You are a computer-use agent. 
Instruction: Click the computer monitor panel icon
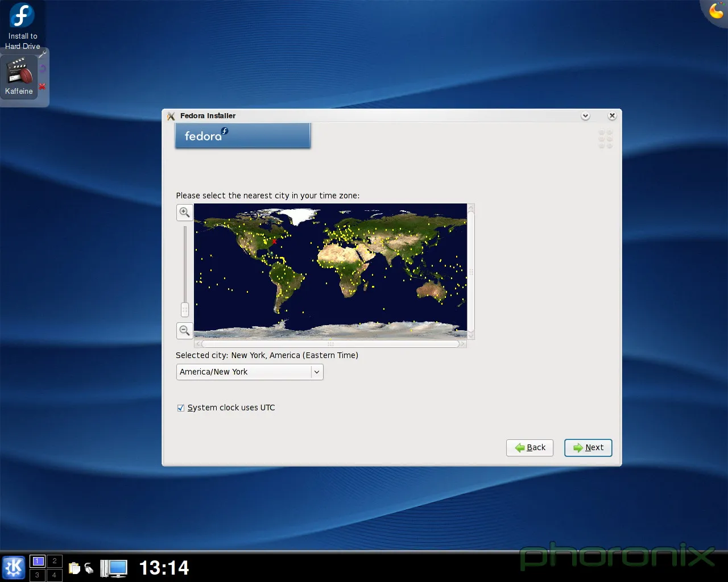(x=114, y=568)
